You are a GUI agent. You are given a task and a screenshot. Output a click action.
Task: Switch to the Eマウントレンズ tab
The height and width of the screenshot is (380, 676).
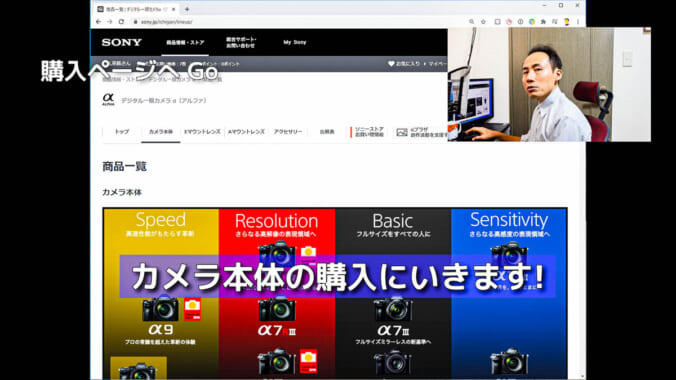point(202,132)
